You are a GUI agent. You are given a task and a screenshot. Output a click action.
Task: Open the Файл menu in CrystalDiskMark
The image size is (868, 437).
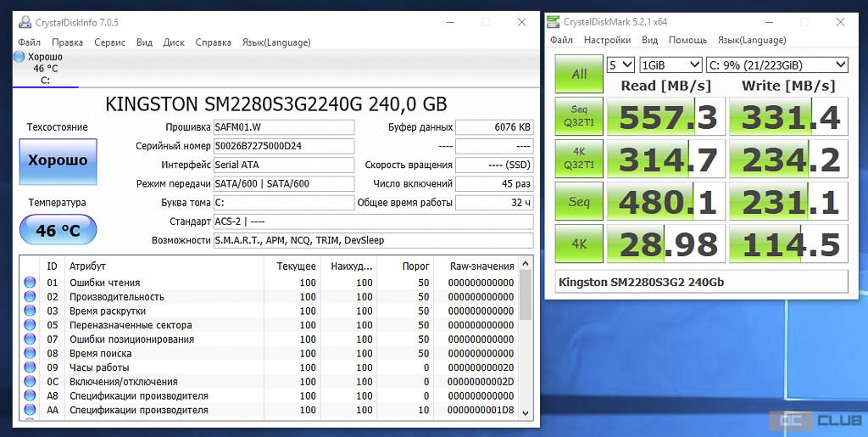(x=561, y=41)
